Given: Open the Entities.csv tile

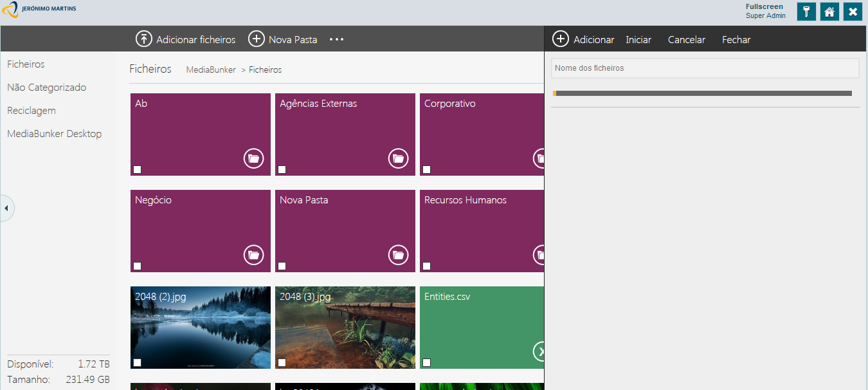Looking at the screenshot, I should pos(482,328).
